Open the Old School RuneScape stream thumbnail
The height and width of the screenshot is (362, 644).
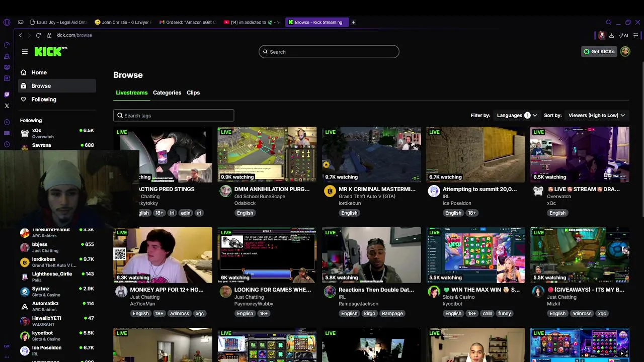pos(267,154)
